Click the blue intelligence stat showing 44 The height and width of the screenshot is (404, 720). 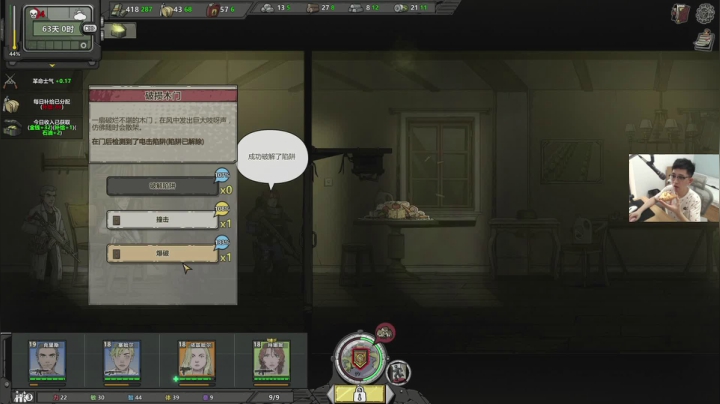[x=135, y=398]
